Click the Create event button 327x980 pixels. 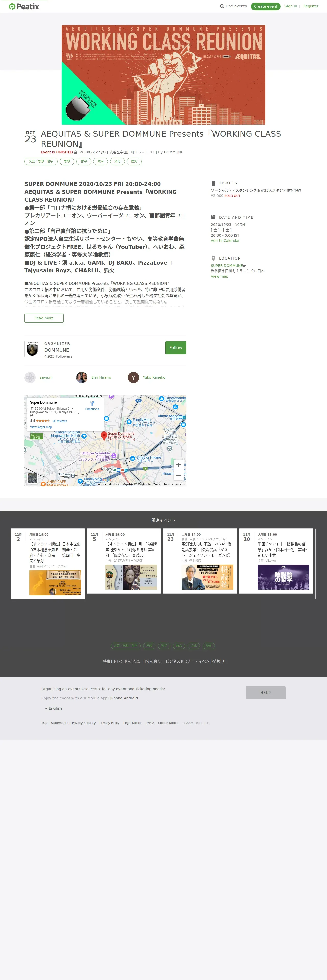pyautogui.click(x=265, y=6)
